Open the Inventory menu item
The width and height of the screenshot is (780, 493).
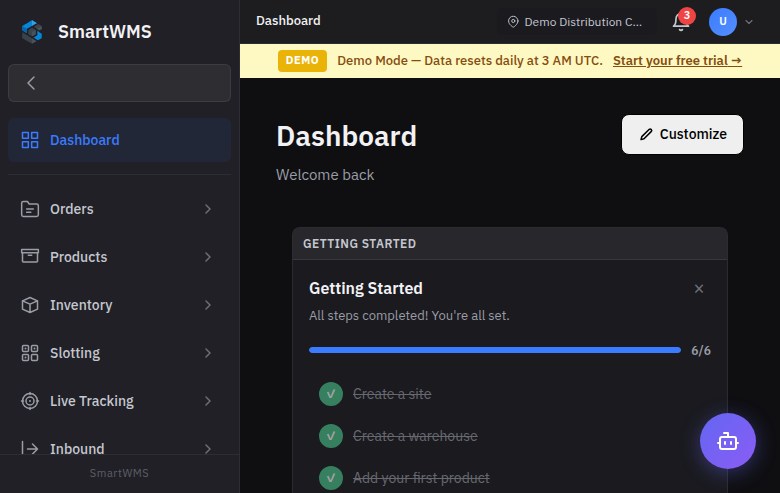[119, 305]
